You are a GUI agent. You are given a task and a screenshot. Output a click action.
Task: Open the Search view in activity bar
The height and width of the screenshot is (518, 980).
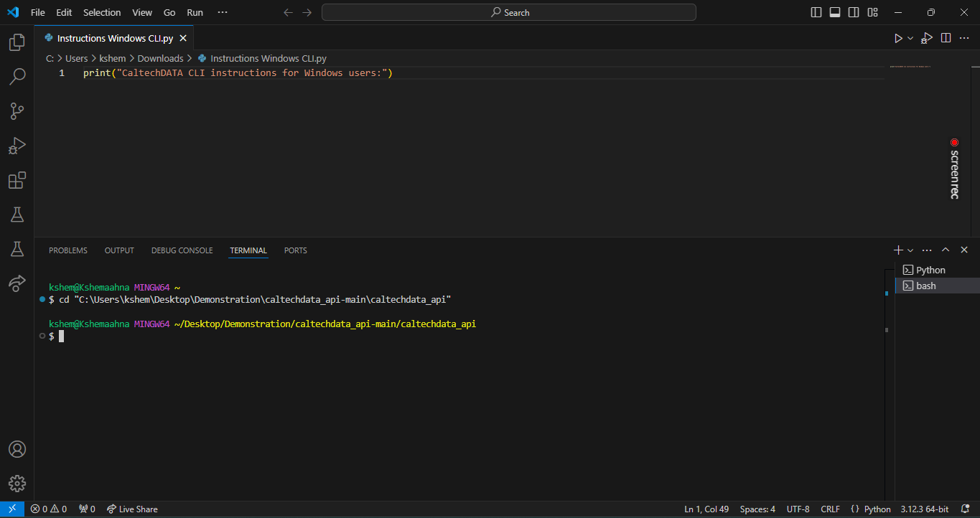click(17, 76)
